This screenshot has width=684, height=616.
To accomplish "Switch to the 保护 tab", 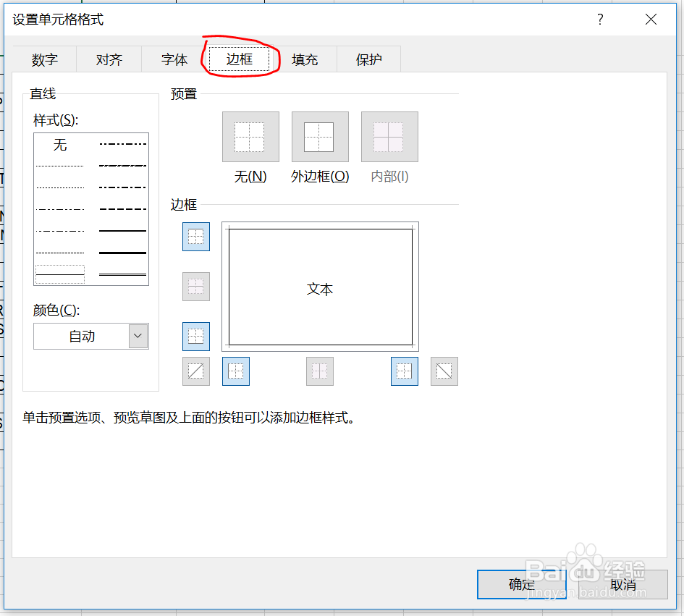I will (368, 59).
